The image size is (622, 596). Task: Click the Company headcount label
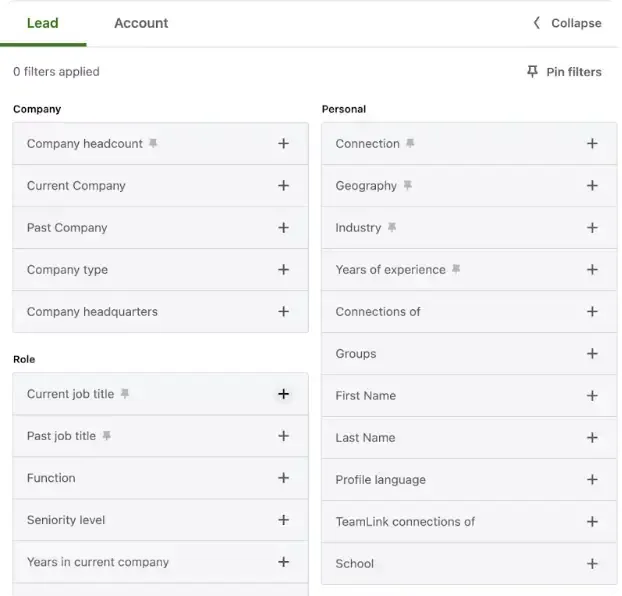click(84, 144)
